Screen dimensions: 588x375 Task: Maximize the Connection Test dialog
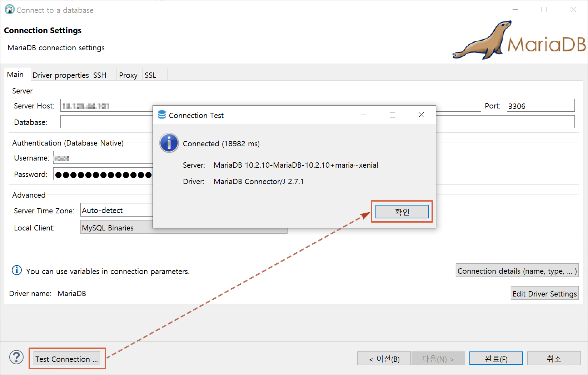392,115
